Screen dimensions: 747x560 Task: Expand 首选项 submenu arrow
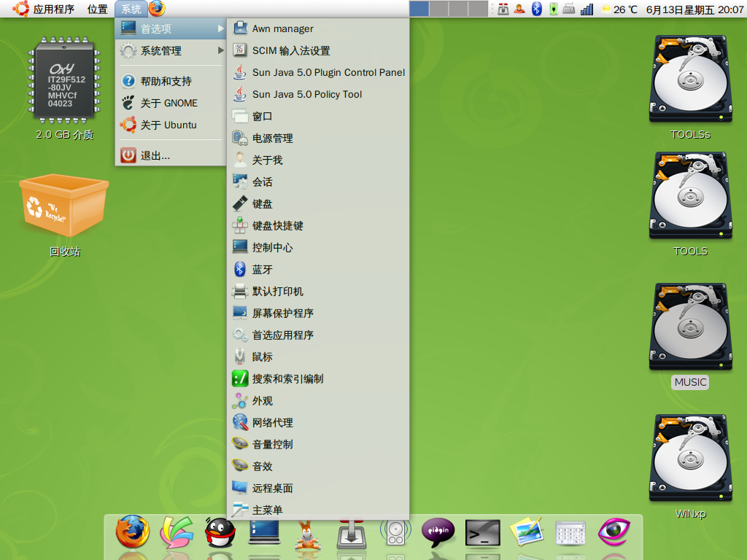click(220, 28)
